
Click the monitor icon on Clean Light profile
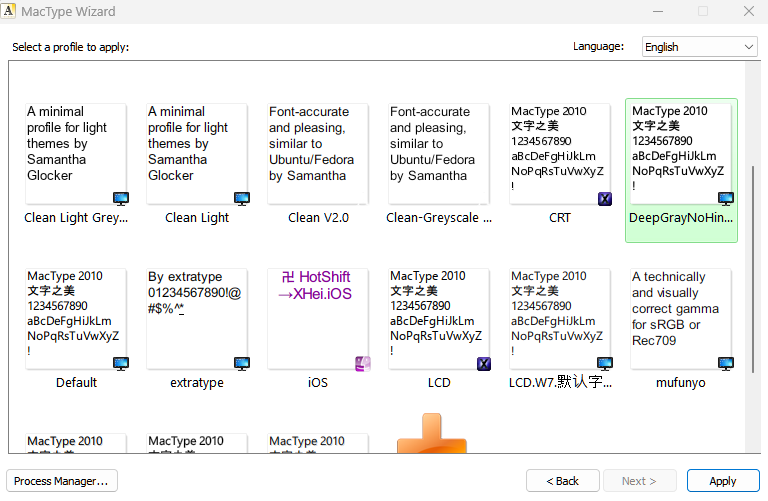241,198
